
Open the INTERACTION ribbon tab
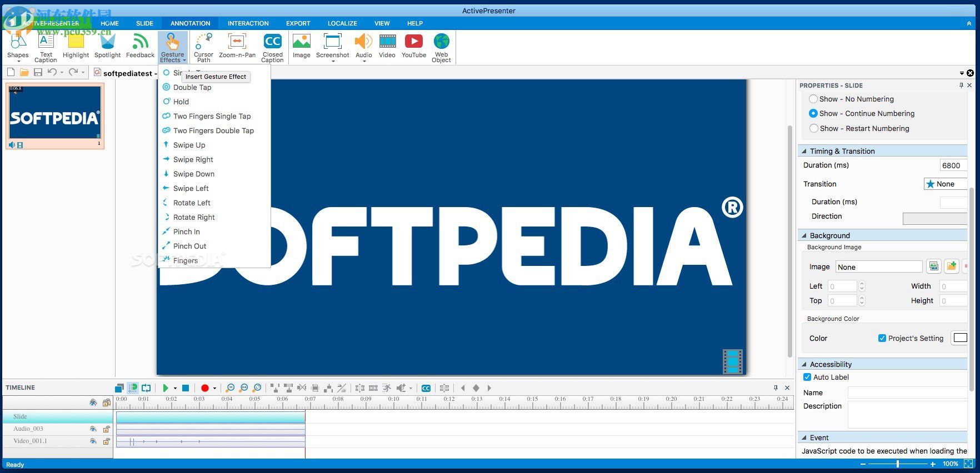pos(248,23)
